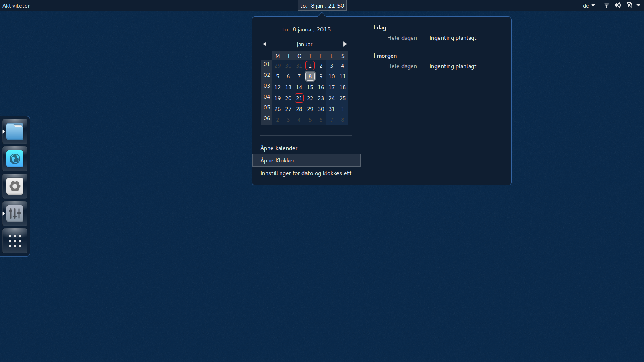Select January 29 in calendar
The image size is (644, 362).
310,109
